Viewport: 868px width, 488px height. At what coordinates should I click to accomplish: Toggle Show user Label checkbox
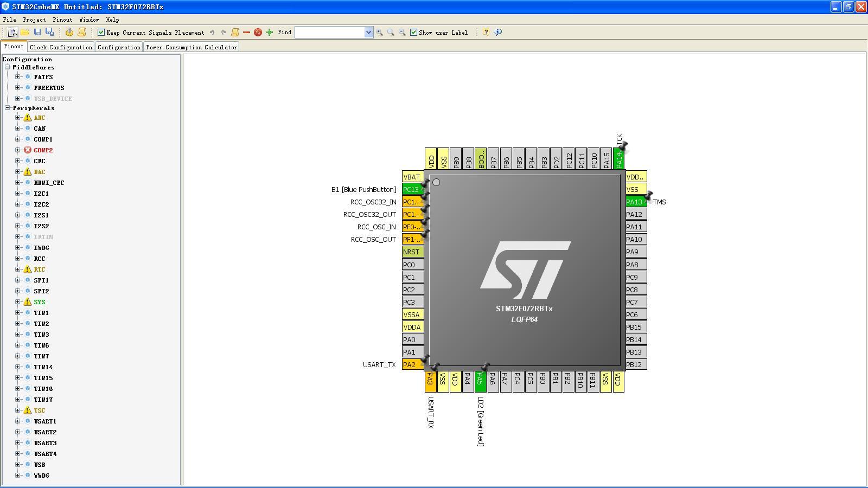(413, 33)
